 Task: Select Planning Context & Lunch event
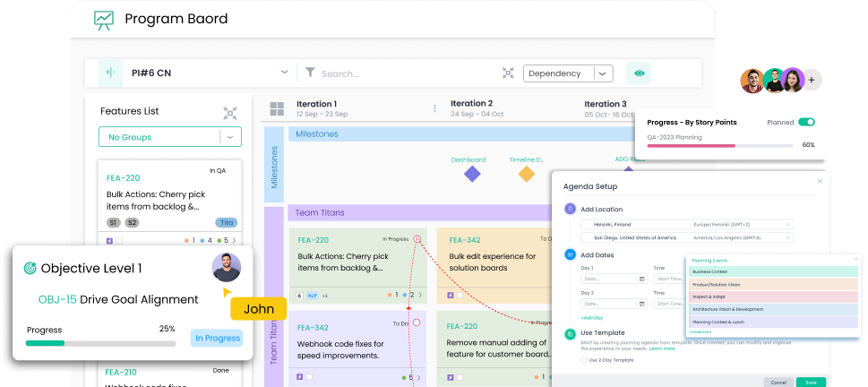point(773,322)
